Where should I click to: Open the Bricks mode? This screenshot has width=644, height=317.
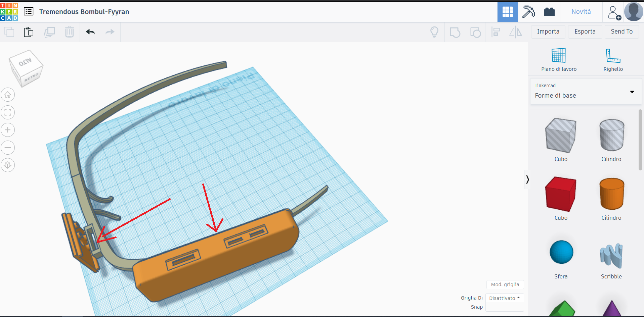(549, 12)
